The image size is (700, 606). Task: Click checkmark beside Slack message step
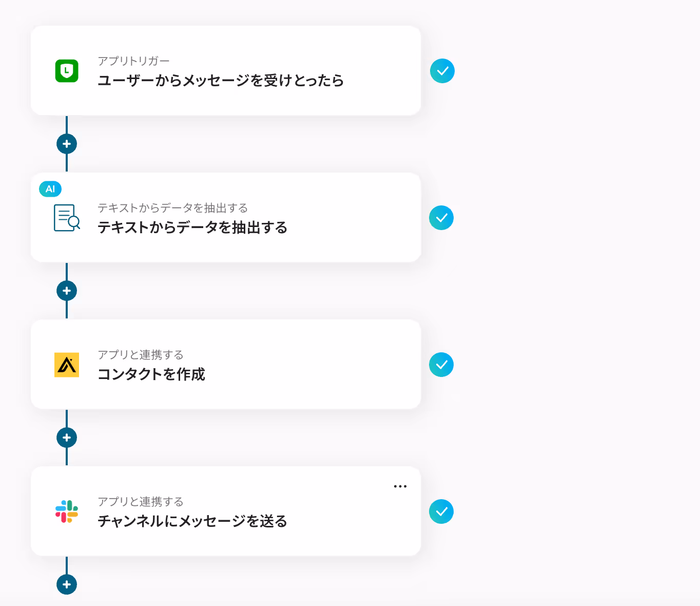[441, 512]
